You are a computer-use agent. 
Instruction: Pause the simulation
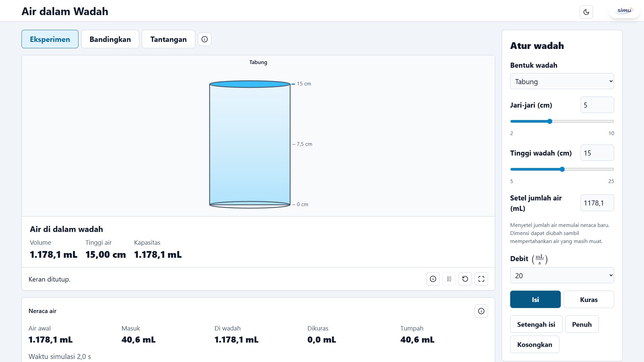tap(449, 279)
